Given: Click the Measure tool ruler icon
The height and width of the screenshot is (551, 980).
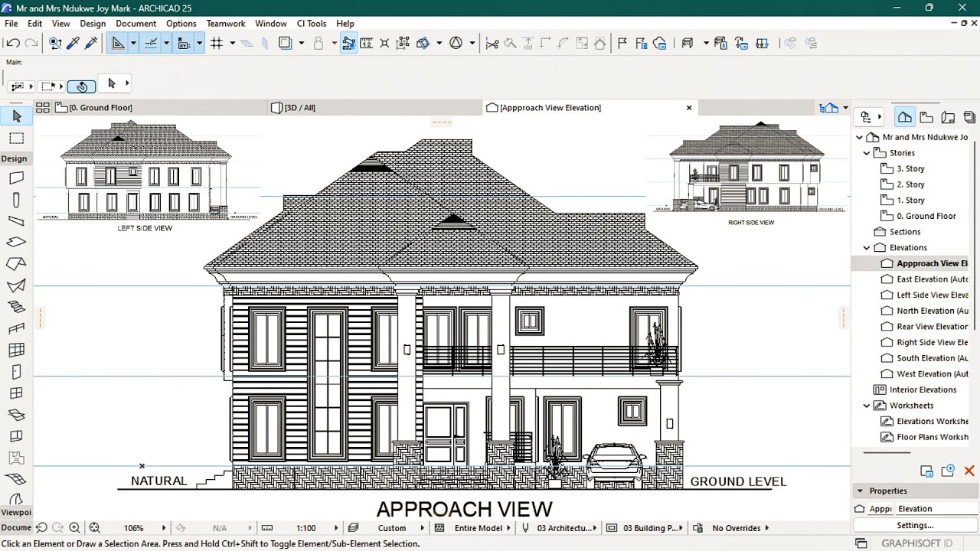Looking at the screenshot, I should click(x=366, y=44).
